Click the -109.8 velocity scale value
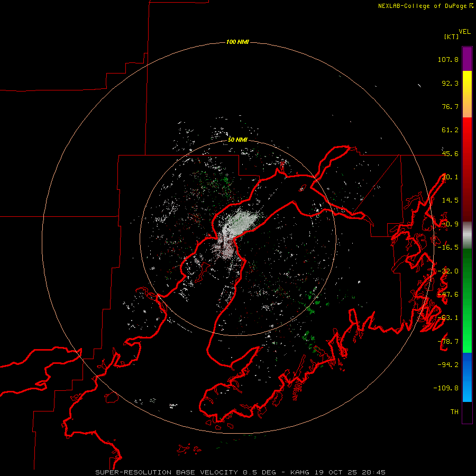The height and width of the screenshot is (476, 476). coord(446,388)
